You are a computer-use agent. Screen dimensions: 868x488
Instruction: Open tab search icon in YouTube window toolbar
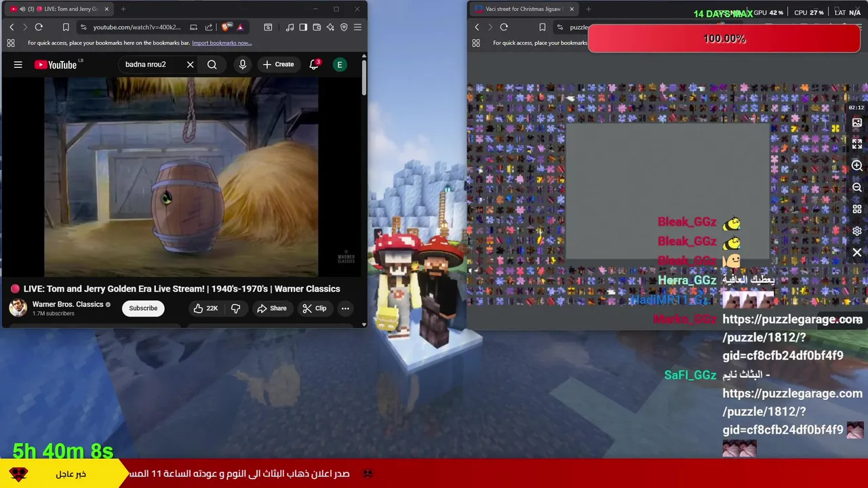268,27
